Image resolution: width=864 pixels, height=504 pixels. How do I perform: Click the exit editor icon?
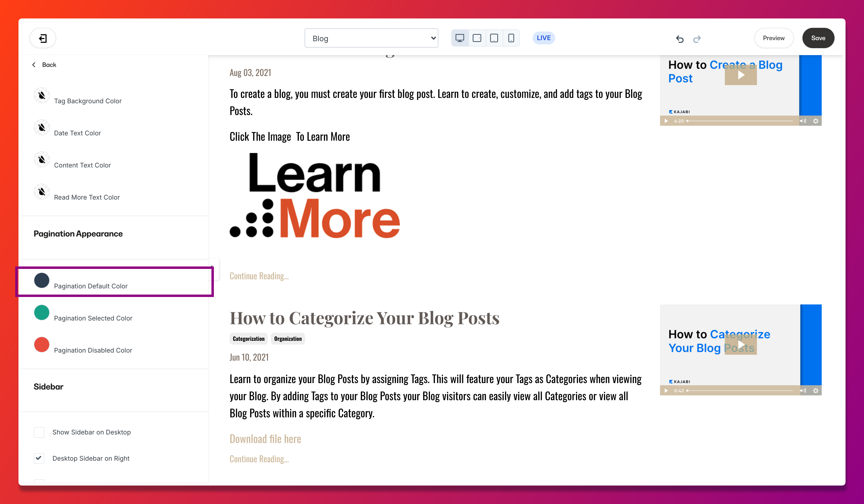coord(43,38)
